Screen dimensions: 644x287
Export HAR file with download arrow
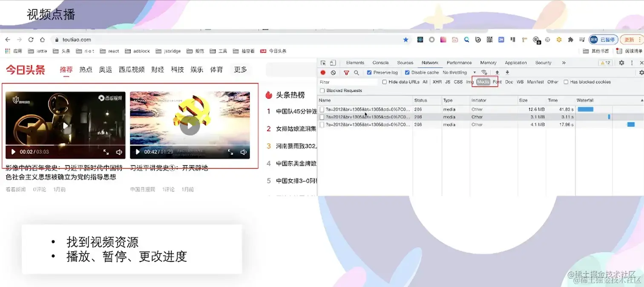coord(507,72)
